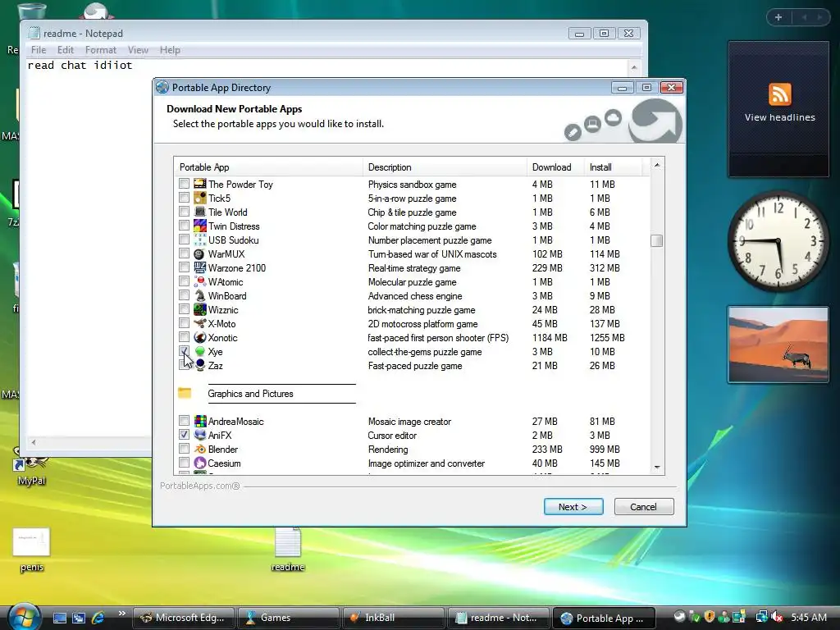The height and width of the screenshot is (630, 840).
Task: Check the Warzone 2100 checkbox
Action: coord(184,267)
